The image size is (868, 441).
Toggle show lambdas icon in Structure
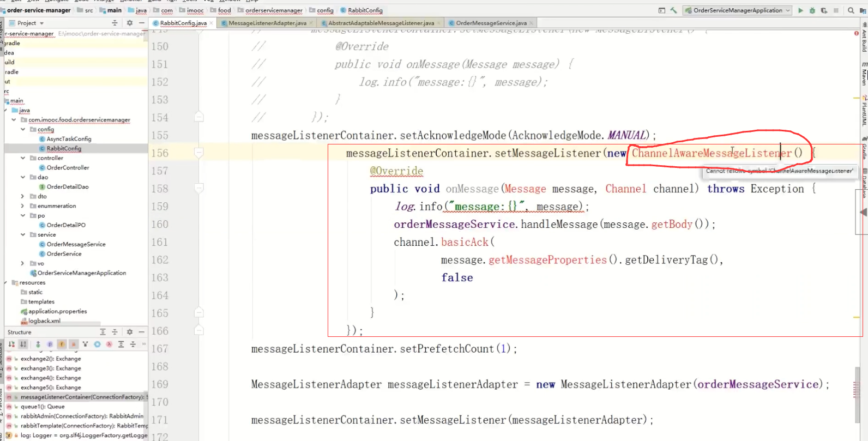coord(109,344)
